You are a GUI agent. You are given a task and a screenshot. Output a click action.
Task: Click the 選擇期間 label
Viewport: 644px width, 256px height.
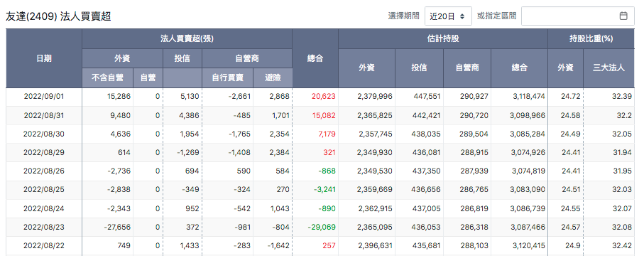[x=404, y=16]
